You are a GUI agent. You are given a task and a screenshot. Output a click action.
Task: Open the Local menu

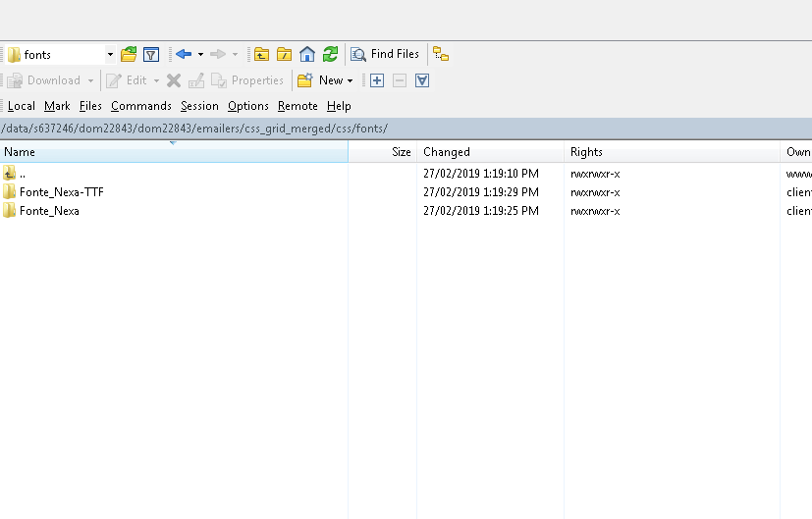pyautogui.click(x=22, y=106)
